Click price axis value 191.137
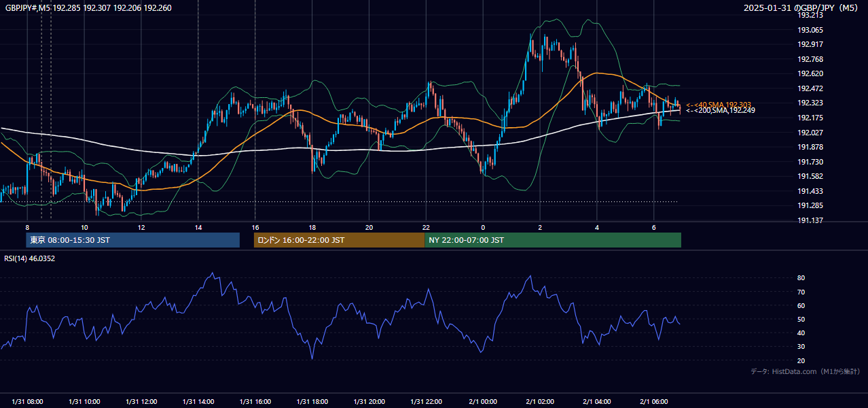This screenshot has height=408, width=868. point(810,220)
